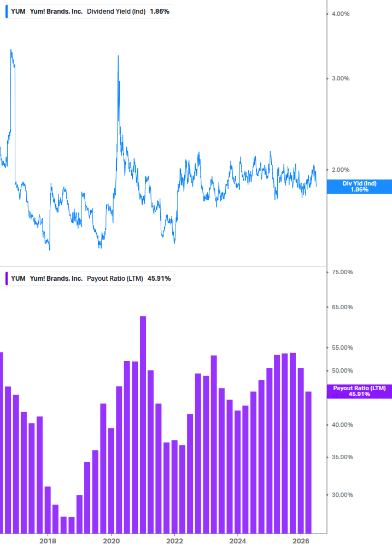This screenshot has height=550, width=392.
Task: Select the YUM Dividend Yield legend label
Action: click(90, 11)
